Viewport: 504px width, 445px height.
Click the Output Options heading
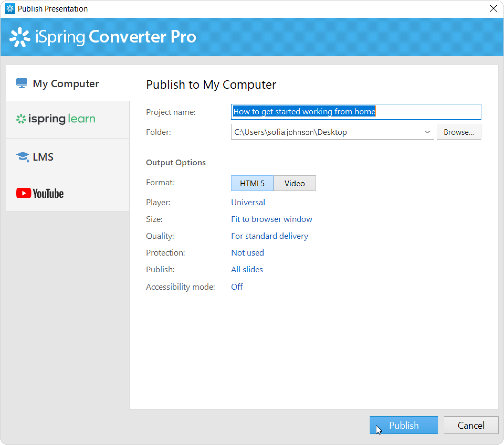click(176, 162)
